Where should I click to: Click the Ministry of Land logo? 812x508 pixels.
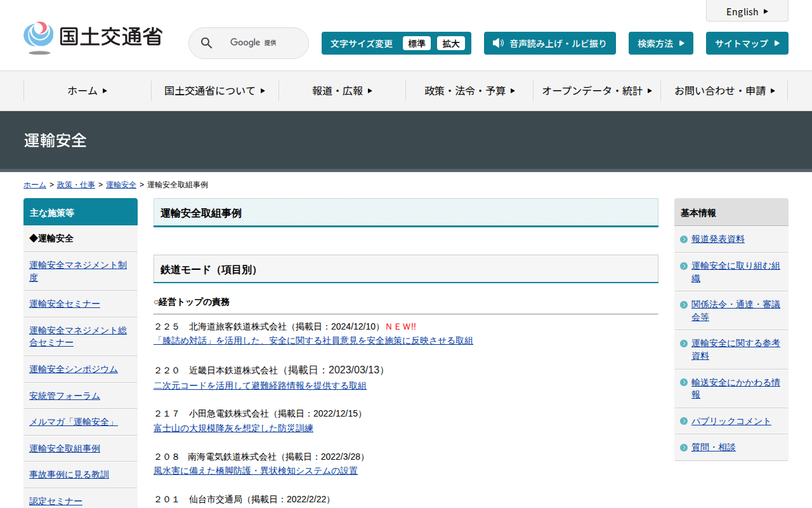click(93, 37)
